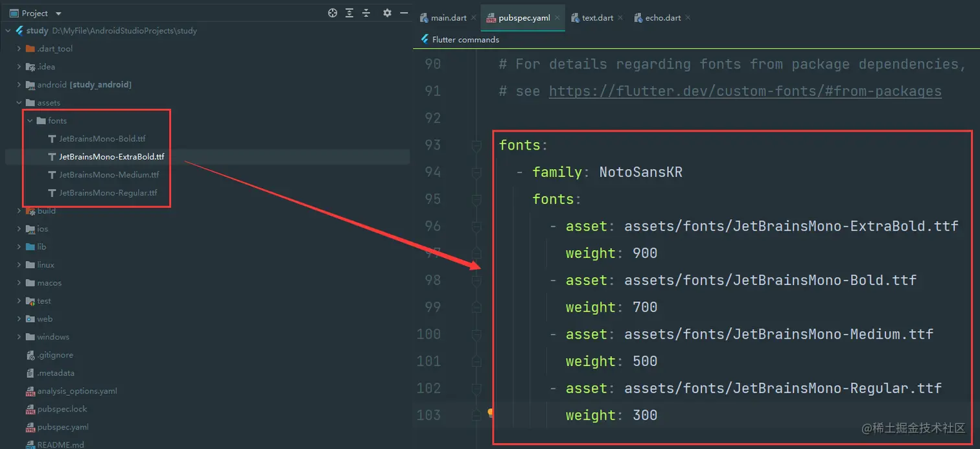Toggle code fold marker on line 100
The height and width of the screenshot is (449, 980).
[x=477, y=334]
